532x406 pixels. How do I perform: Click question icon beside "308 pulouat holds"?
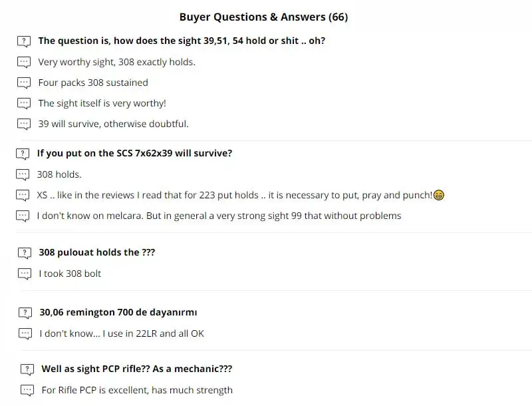click(25, 253)
